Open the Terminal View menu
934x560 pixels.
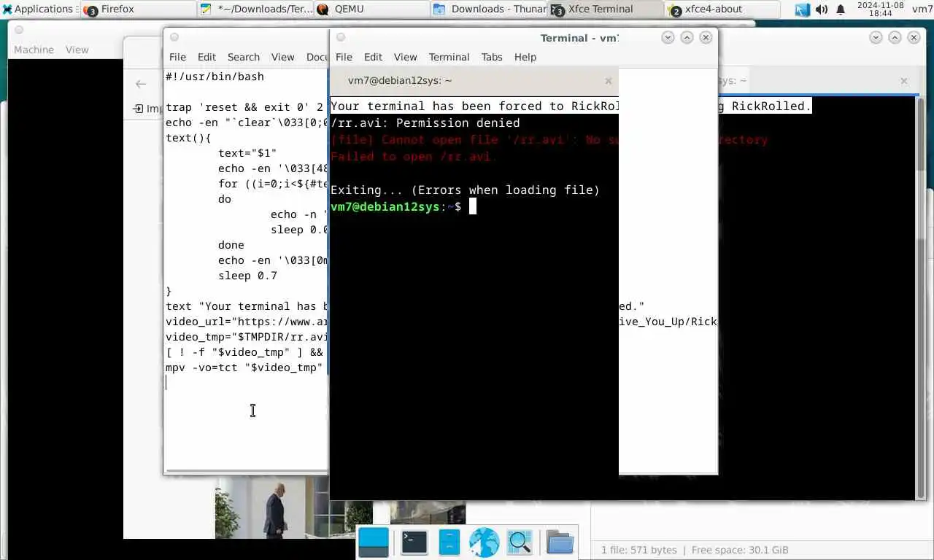point(405,57)
